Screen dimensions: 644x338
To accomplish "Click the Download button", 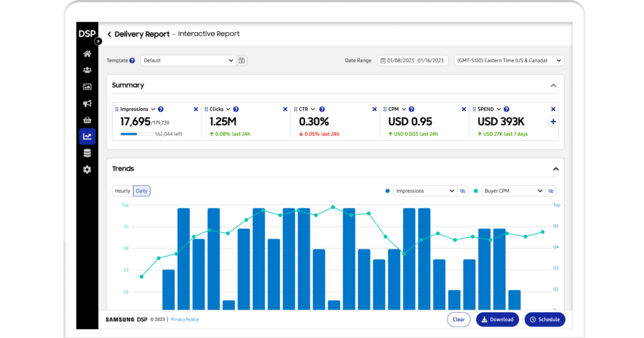I will 497,319.
